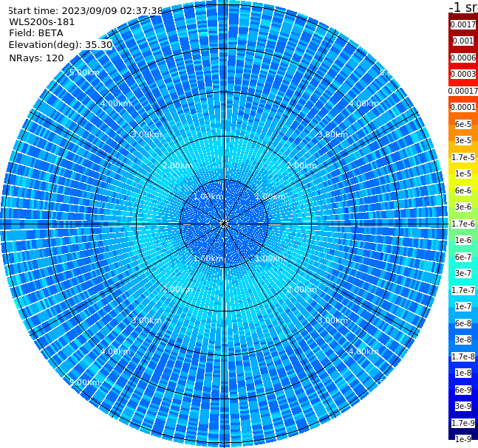
Task: Click the Start time 2023/09/09 02:37:38 label
Action: 86,11
